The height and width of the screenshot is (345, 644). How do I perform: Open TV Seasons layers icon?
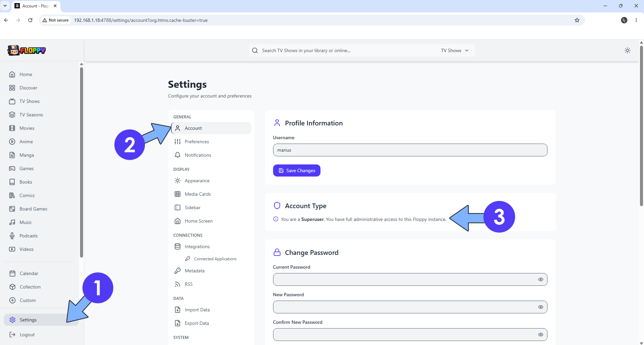coord(12,115)
